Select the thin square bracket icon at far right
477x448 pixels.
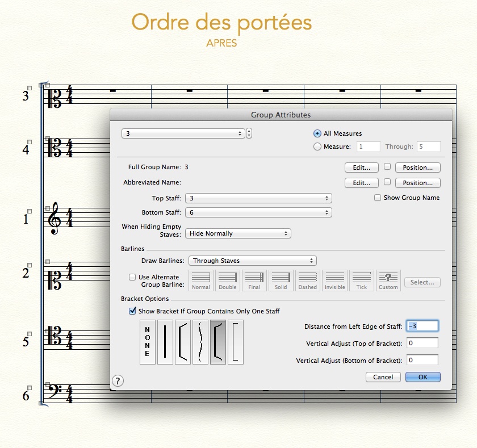(236, 342)
